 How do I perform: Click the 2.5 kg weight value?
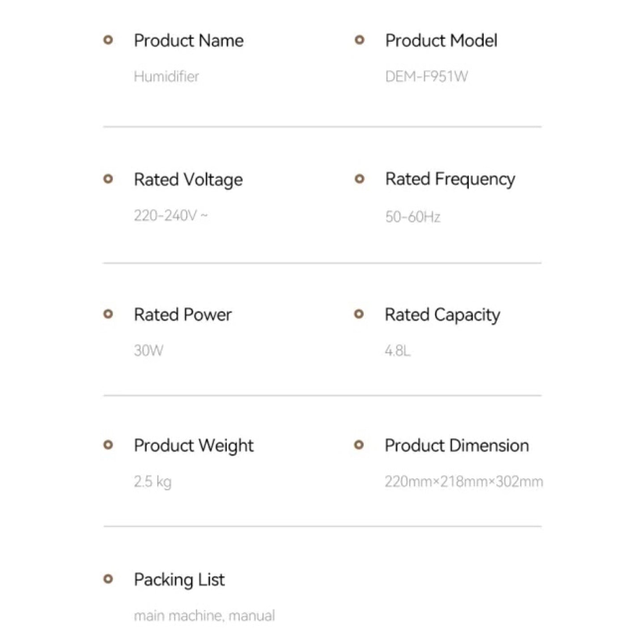click(153, 482)
